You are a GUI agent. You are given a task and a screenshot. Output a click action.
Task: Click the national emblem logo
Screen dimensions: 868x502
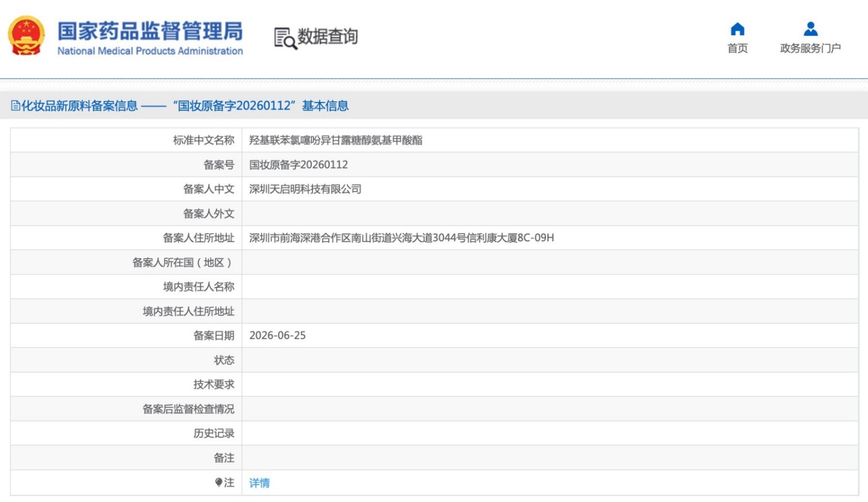tap(25, 36)
